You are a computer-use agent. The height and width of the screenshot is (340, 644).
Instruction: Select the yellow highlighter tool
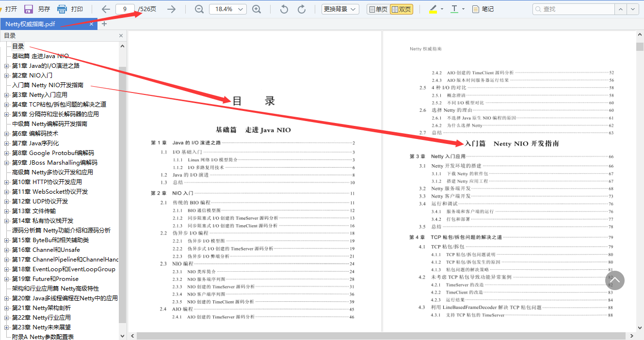tap(433, 9)
